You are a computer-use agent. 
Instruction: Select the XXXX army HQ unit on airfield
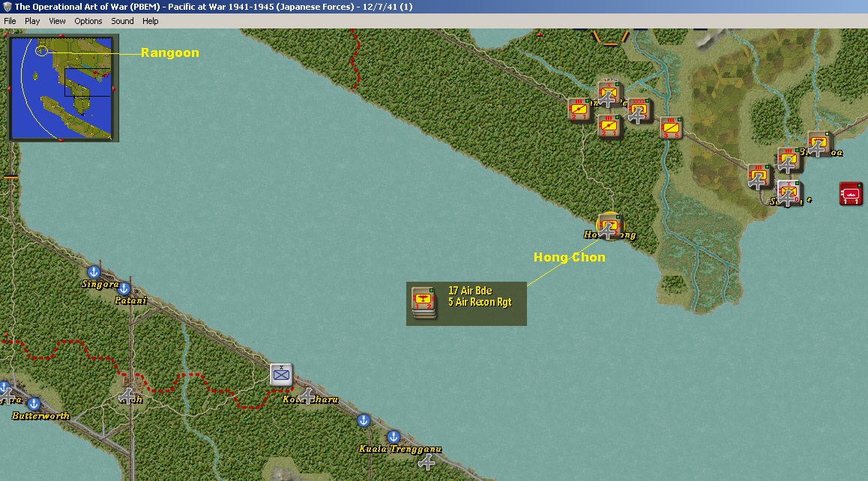[639, 110]
